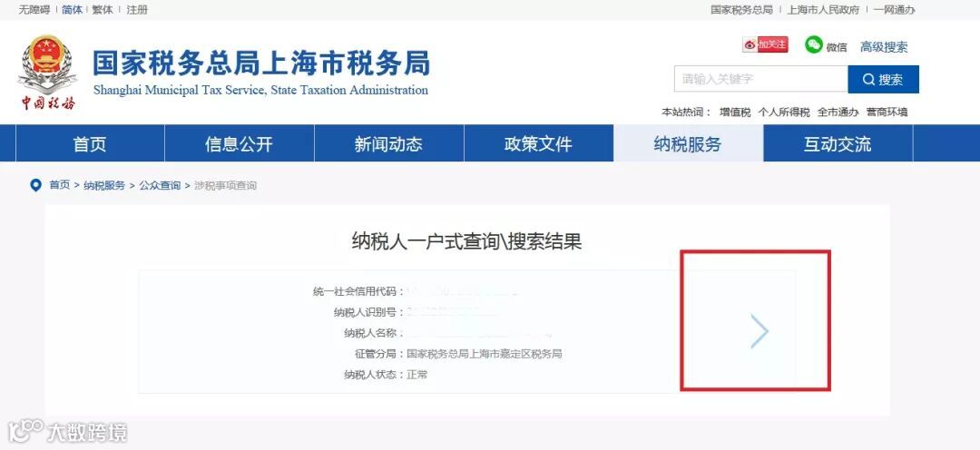Click hot word 个人所得税
This screenshot has width=980, height=450.
(x=784, y=112)
